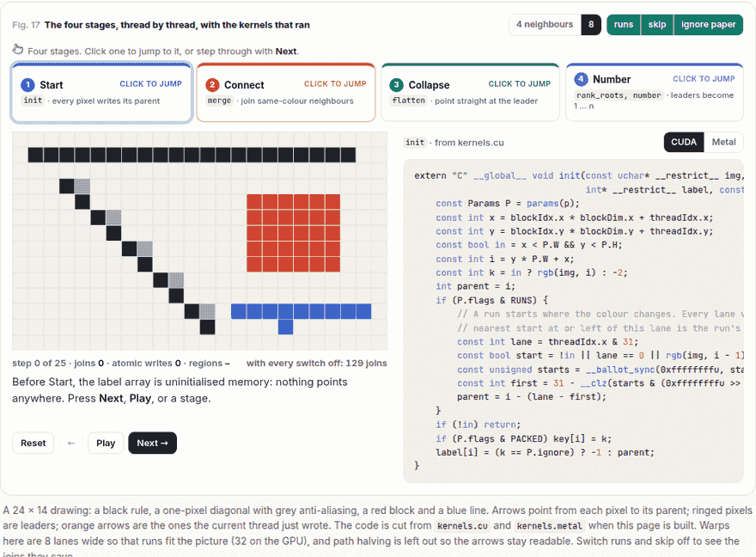Click the blue number 4 stage badge
Viewport: 756px width, 557px height.
581,79
